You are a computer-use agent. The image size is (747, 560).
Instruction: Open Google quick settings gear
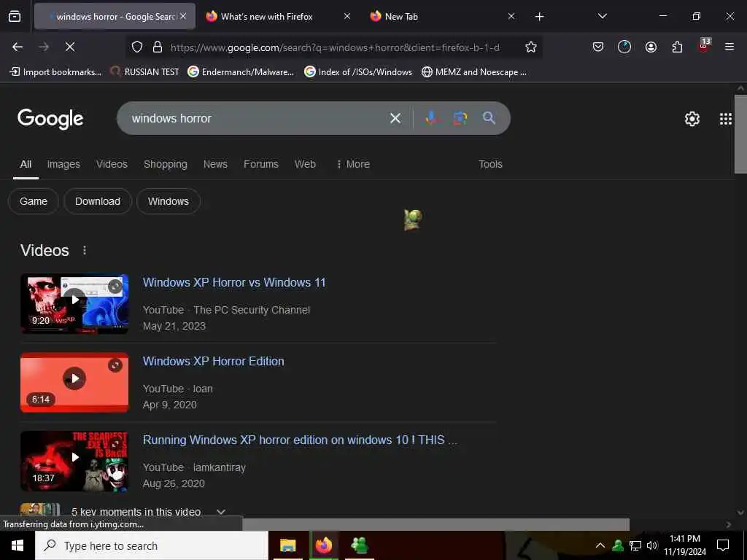(x=692, y=119)
